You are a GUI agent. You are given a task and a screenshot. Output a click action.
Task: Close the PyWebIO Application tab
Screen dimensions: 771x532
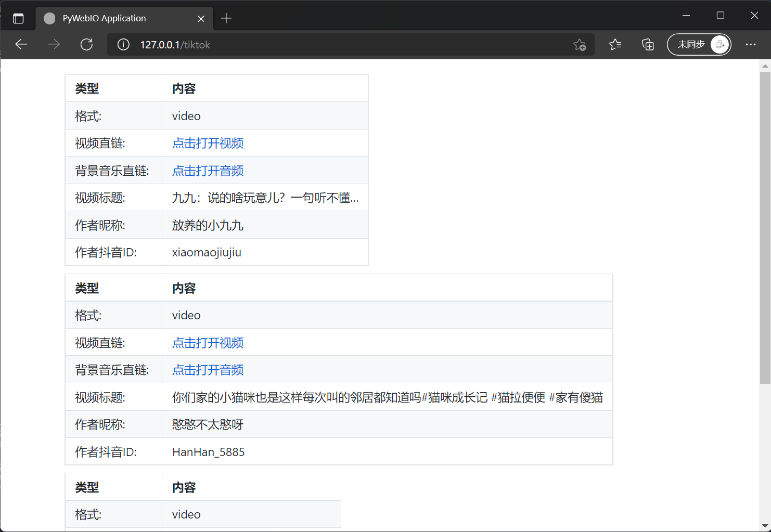coord(201,19)
